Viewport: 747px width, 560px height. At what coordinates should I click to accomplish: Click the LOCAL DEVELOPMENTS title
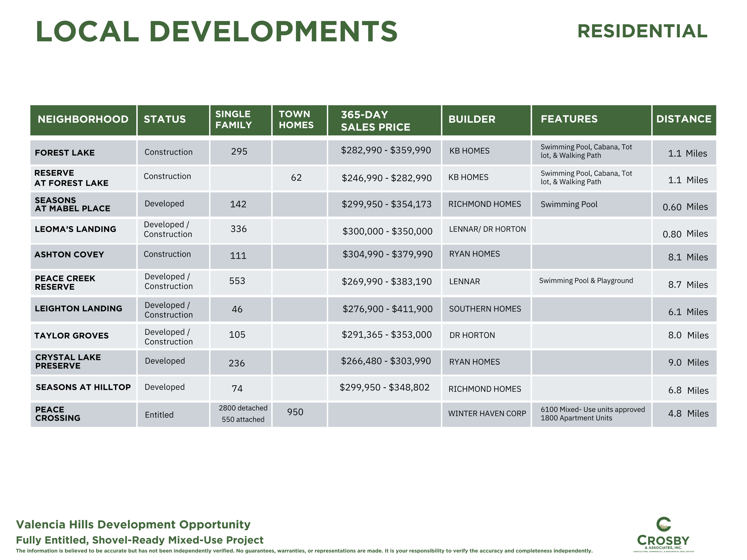216,31
